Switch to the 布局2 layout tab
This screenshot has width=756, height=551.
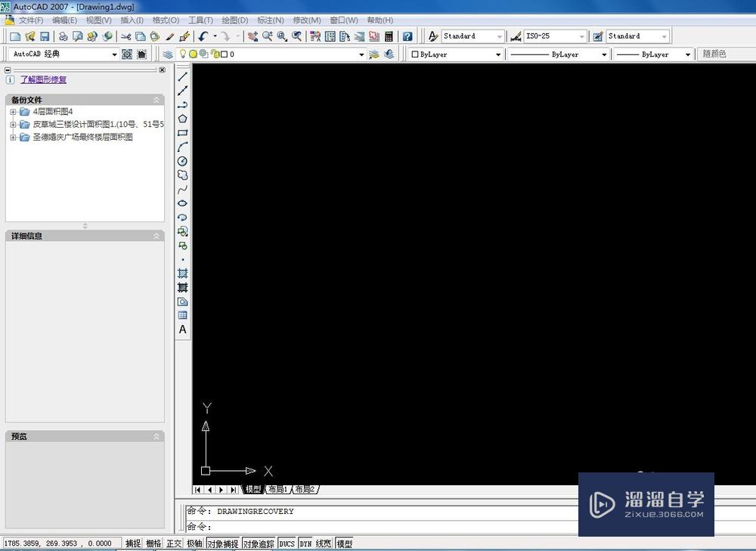pyautogui.click(x=305, y=489)
